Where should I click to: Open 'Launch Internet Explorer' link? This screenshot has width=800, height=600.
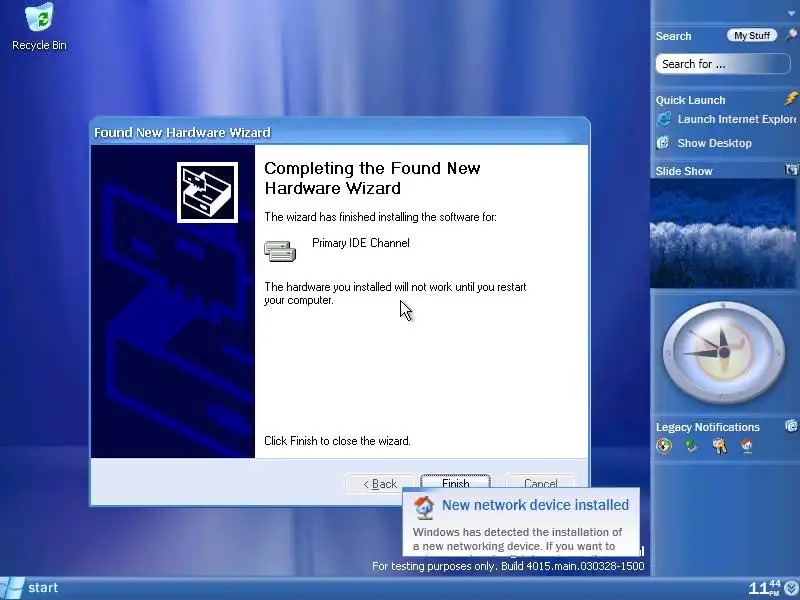736,119
